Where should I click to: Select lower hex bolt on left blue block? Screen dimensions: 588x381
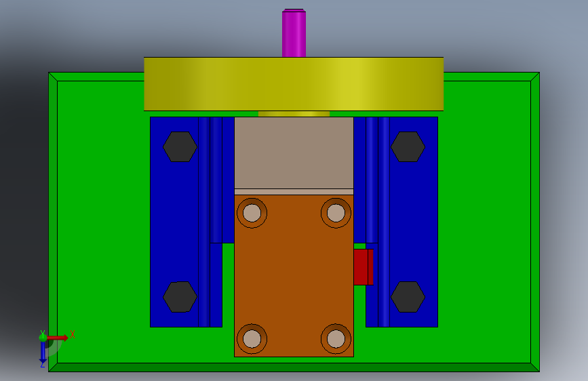coord(180,297)
